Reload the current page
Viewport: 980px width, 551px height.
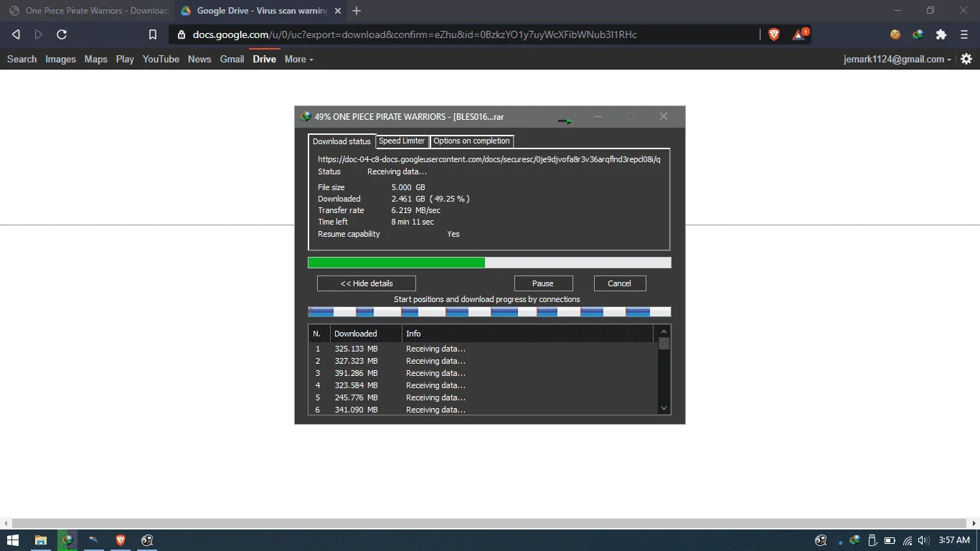coord(62,34)
